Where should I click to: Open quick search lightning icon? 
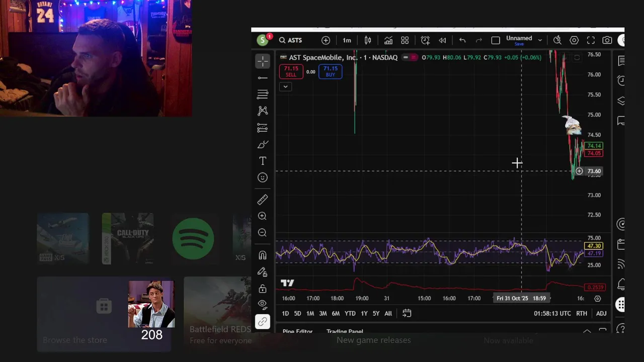click(557, 40)
